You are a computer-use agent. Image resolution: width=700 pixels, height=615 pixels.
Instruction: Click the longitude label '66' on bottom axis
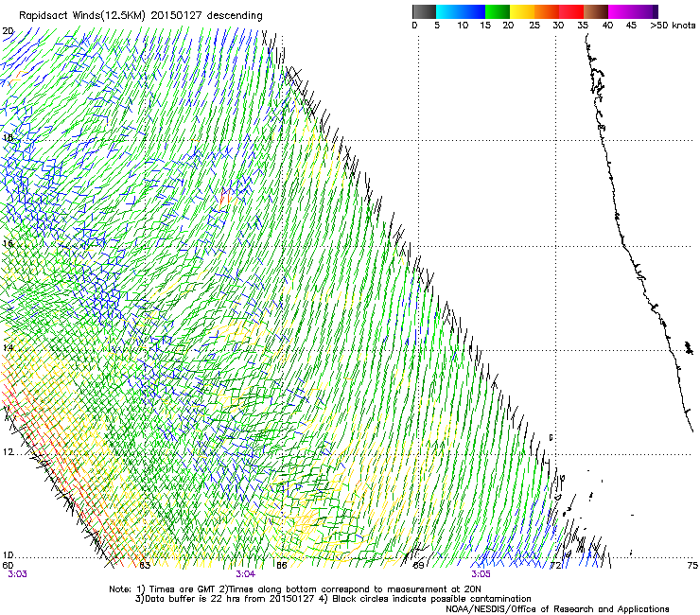tap(281, 566)
